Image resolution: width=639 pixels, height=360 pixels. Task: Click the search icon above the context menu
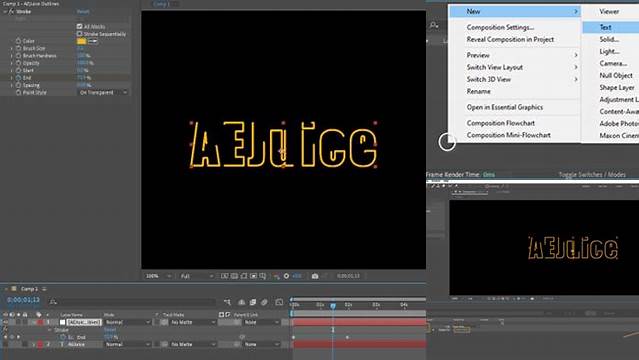(434, 26)
